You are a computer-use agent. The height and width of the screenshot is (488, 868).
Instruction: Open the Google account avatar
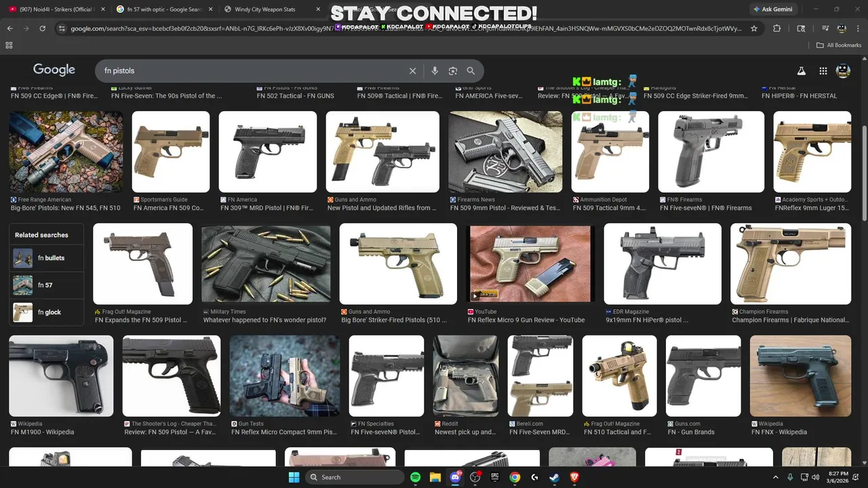coord(843,70)
